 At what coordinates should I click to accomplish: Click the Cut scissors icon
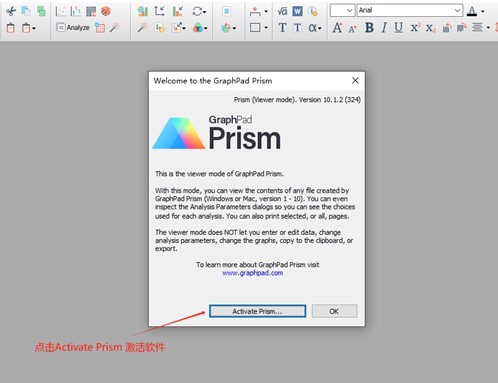(x=11, y=11)
